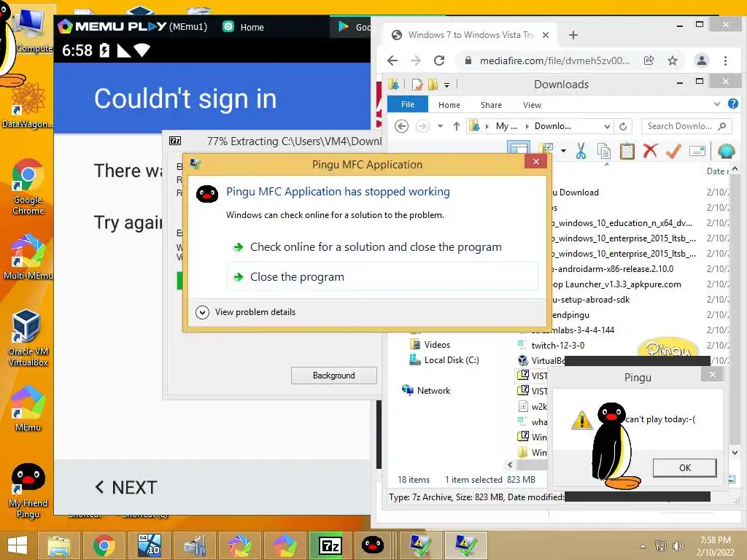Open File tab in Downloads window
The width and height of the screenshot is (747, 560).
click(x=407, y=104)
